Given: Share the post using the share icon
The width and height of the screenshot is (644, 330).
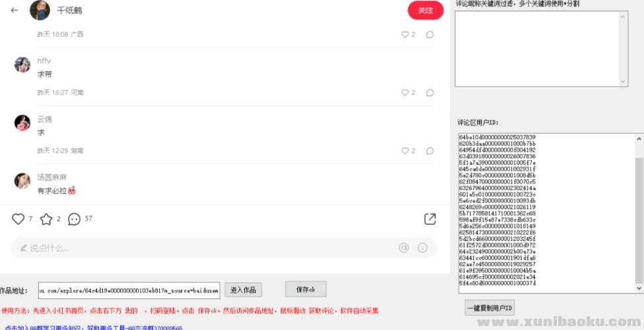Looking at the screenshot, I should 429,219.
